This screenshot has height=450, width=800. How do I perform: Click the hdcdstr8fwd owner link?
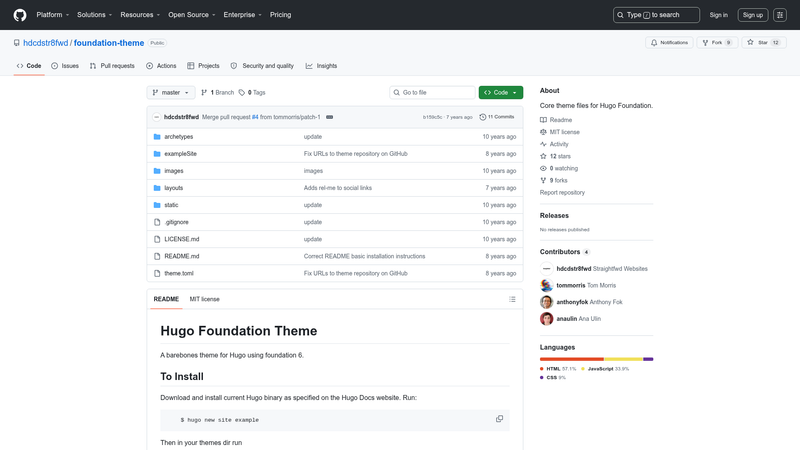[x=45, y=43]
